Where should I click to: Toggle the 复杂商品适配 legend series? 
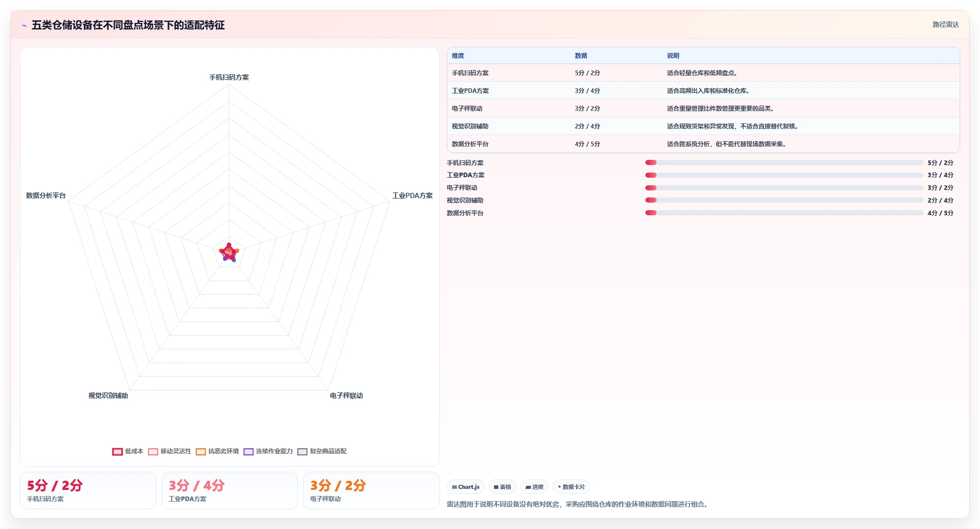(322, 451)
